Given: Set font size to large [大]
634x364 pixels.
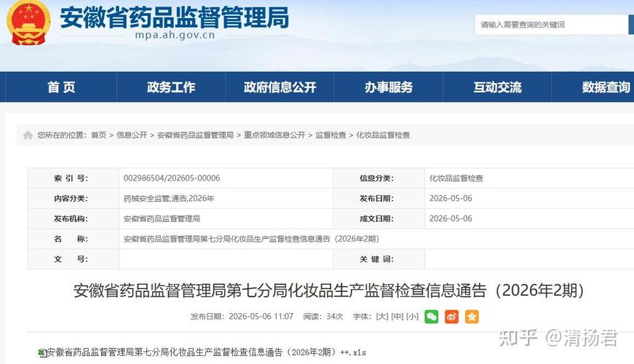Looking at the screenshot, I should [x=382, y=316].
